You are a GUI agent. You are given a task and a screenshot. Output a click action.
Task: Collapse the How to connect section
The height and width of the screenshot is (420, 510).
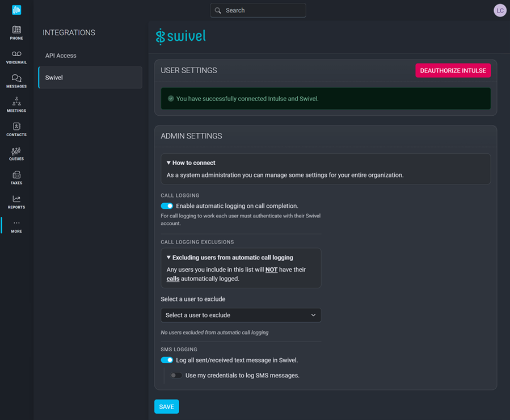click(x=191, y=163)
